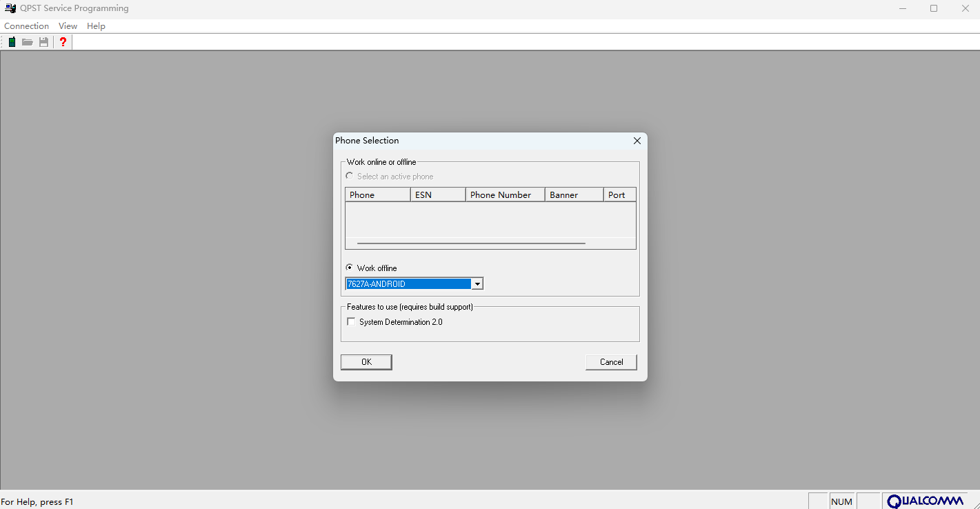This screenshot has width=980, height=509.
Task: Enable the System Determination 2.0 checkbox
Action: coord(352,322)
